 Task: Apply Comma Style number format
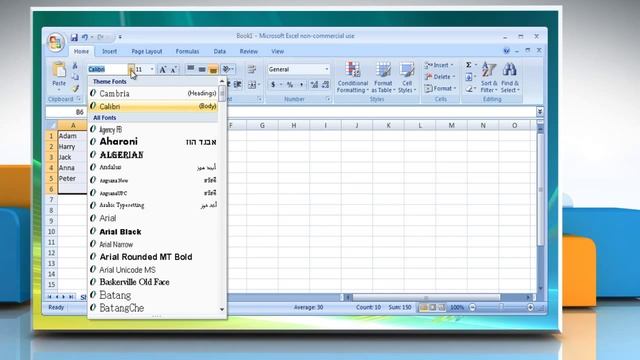(x=301, y=84)
